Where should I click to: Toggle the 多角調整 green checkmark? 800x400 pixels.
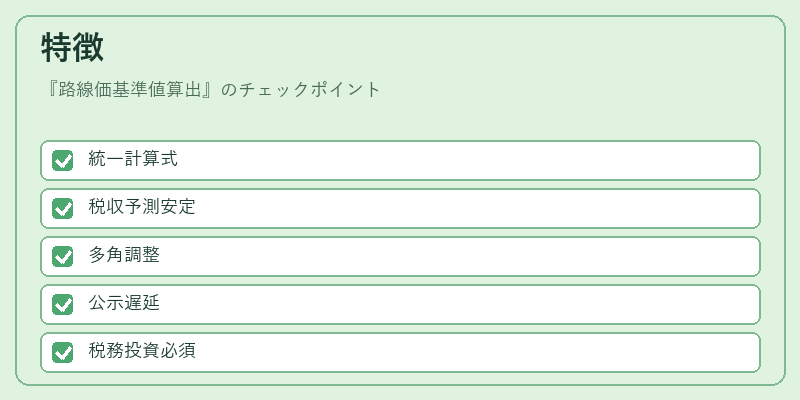pos(62,257)
